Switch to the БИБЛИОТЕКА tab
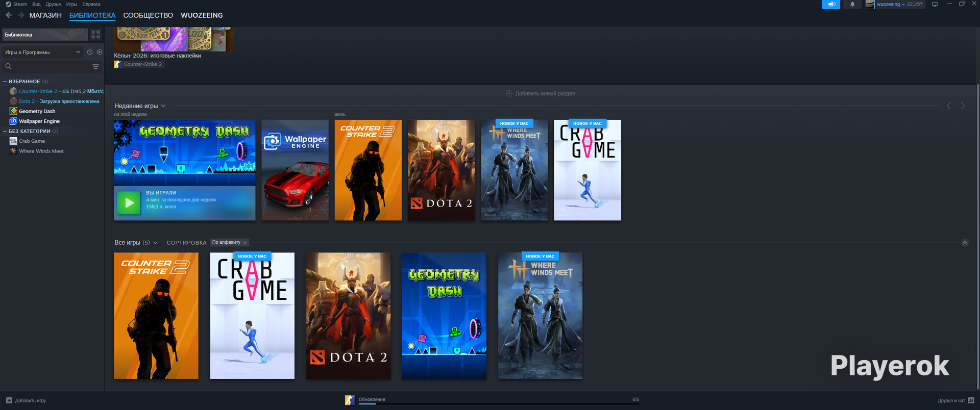This screenshot has width=980, height=410. [x=92, y=15]
